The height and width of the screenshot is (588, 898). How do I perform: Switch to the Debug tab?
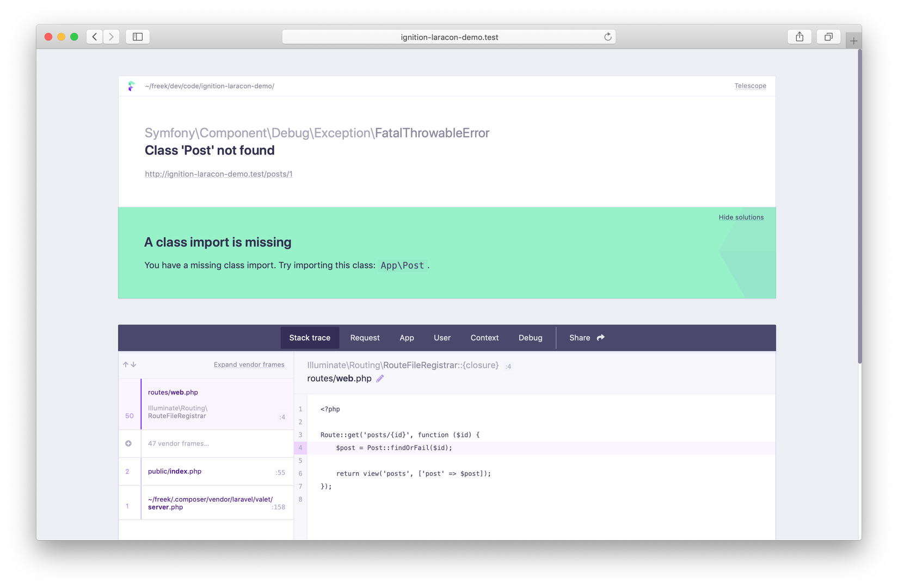click(x=530, y=338)
